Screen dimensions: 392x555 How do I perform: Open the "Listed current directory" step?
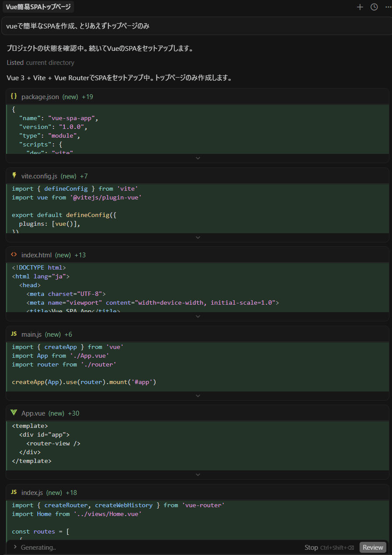pos(40,63)
